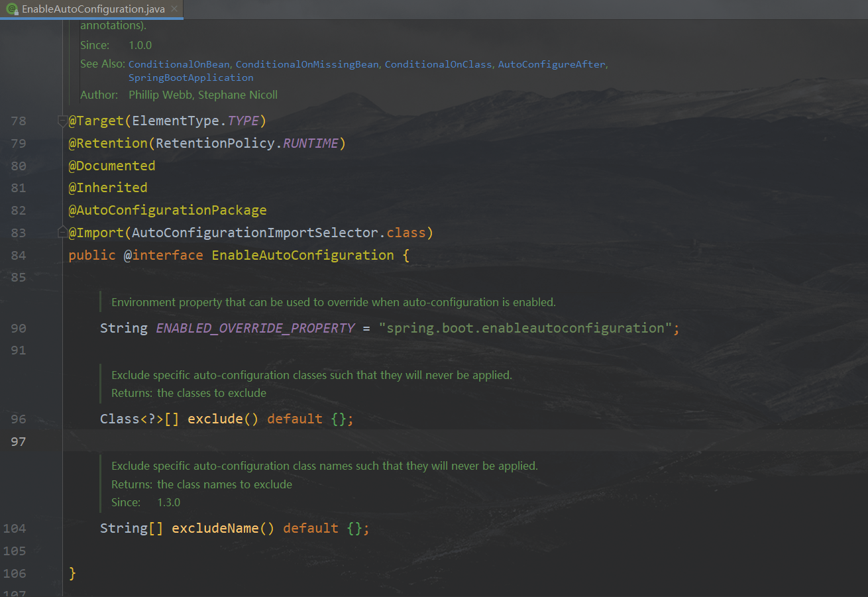
Task: Go to the AutoConfigureAfter doc link
Action: (x=551, y=64)
